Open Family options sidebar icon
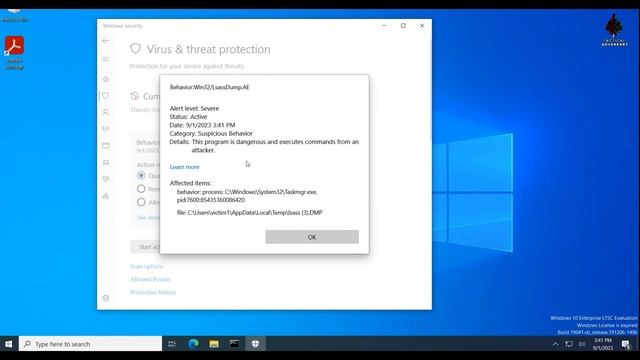This screenshot has height=360, width=640. click(106, 196)
